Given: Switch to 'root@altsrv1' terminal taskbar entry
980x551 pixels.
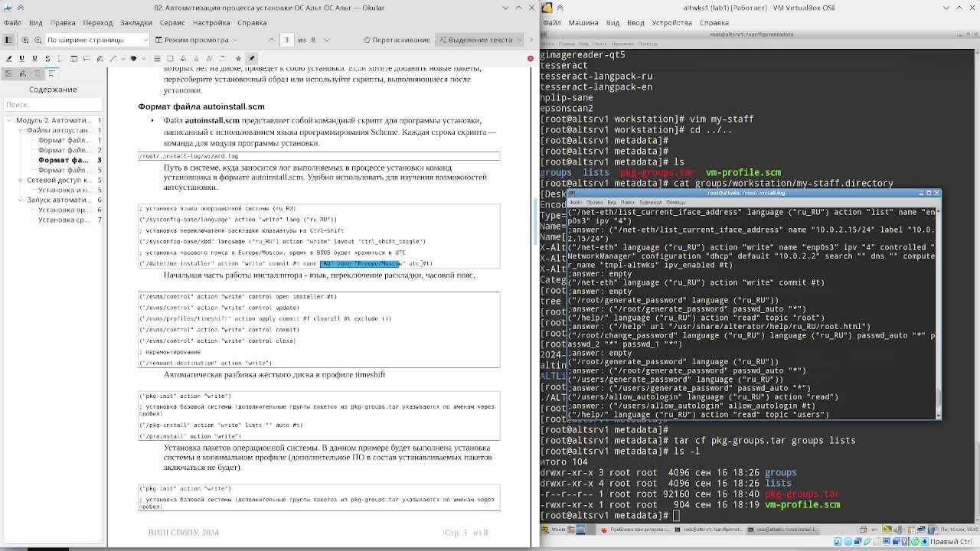Looking at the screenshot, I should coord(708,529).
